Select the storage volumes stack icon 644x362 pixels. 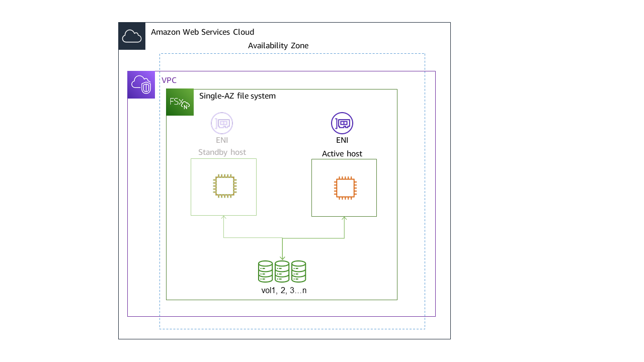click(282, 271)
